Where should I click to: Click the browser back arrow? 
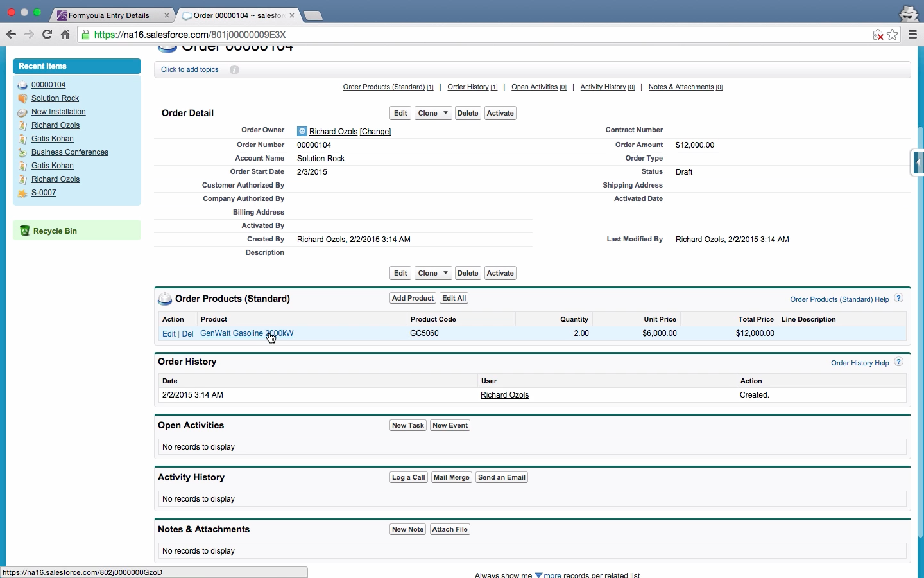[11, 35]
